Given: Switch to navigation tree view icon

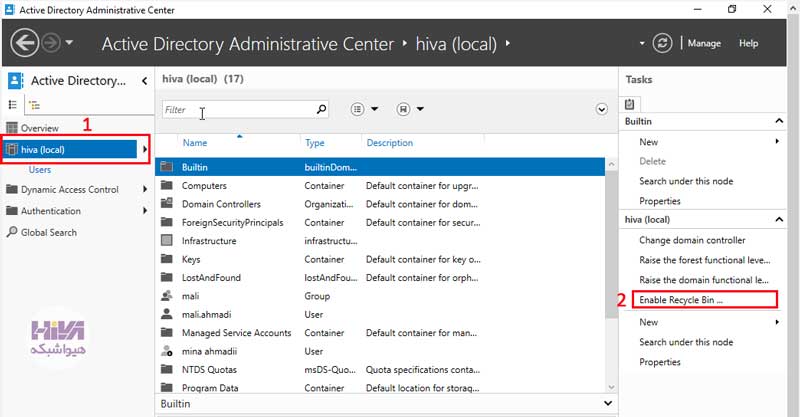Looking at the screenshot, I should 34,105.
